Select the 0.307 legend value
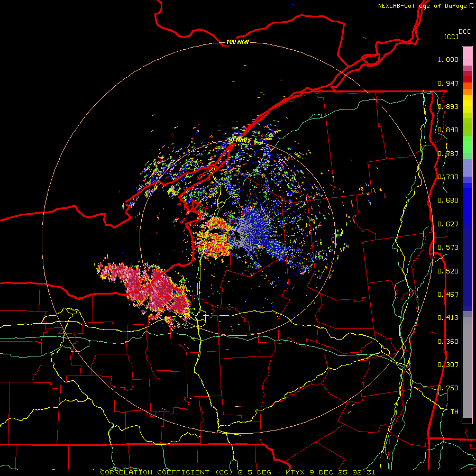476x476 pixels. [x=448, y=365]
